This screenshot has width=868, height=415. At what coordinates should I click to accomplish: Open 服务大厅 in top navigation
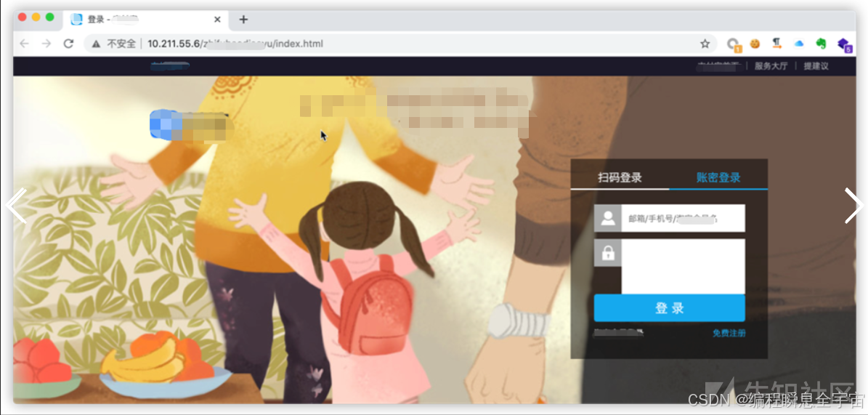(x=771, y=66)
